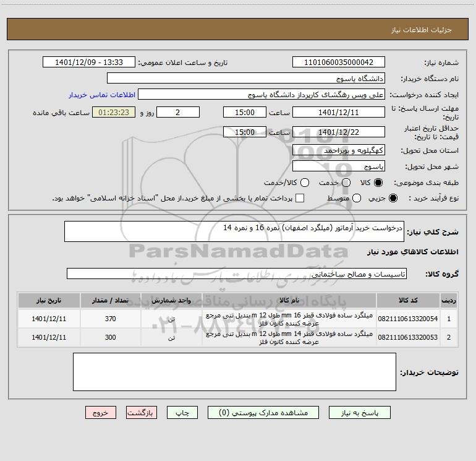Click the پاسخ به نیاز button
This screenshot has height=461, width=476.
(359, 412)
